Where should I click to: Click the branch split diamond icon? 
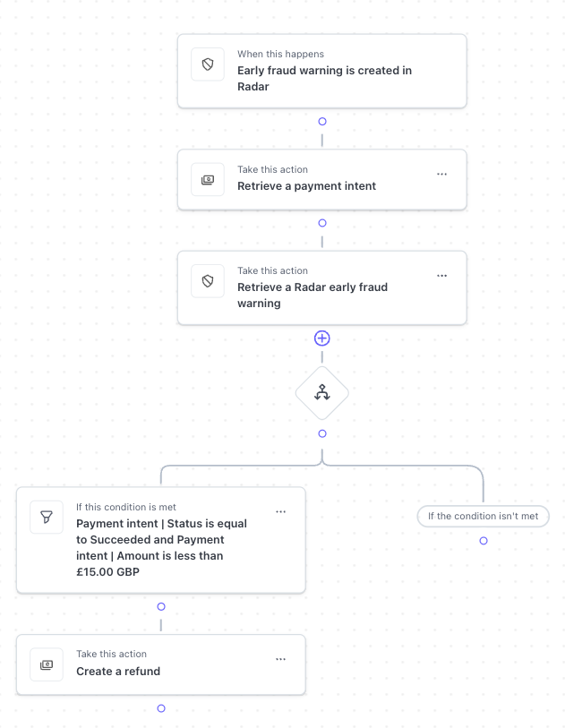tap(322, 392)
